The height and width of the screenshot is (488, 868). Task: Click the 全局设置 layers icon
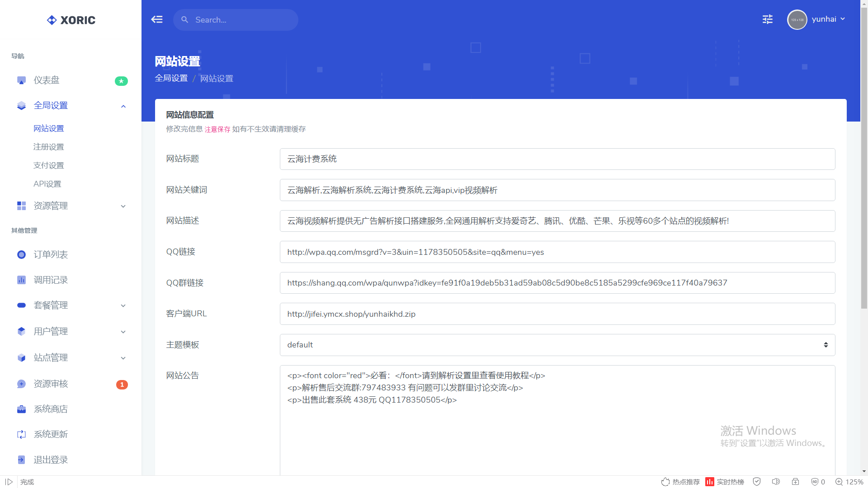coord(21,106)
